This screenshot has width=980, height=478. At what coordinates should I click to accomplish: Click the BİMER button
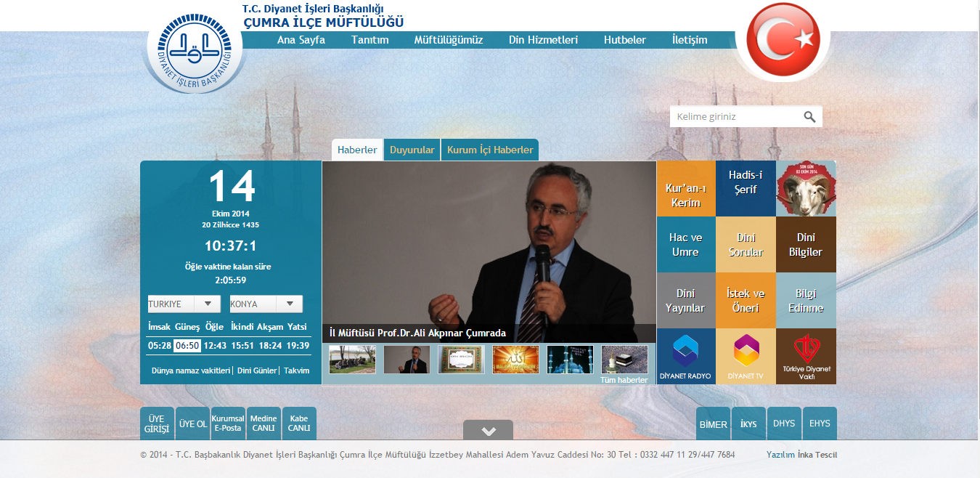pyautogui.click(x=712, y=424)
